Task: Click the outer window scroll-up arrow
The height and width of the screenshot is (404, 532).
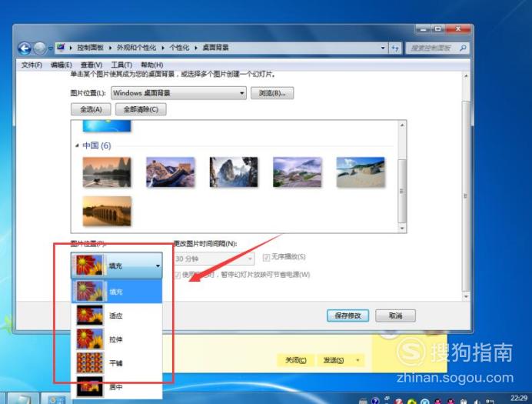Action: [x=466, y=76]
